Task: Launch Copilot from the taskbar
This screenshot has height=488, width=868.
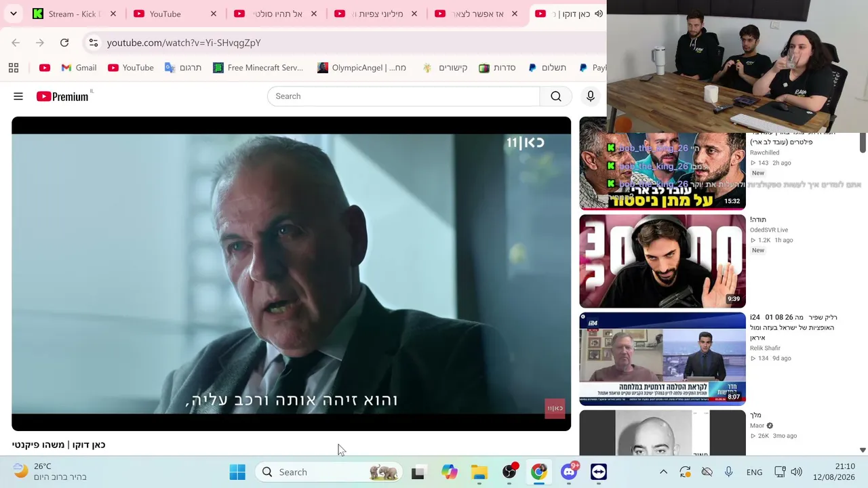Action: coord(449,472)
